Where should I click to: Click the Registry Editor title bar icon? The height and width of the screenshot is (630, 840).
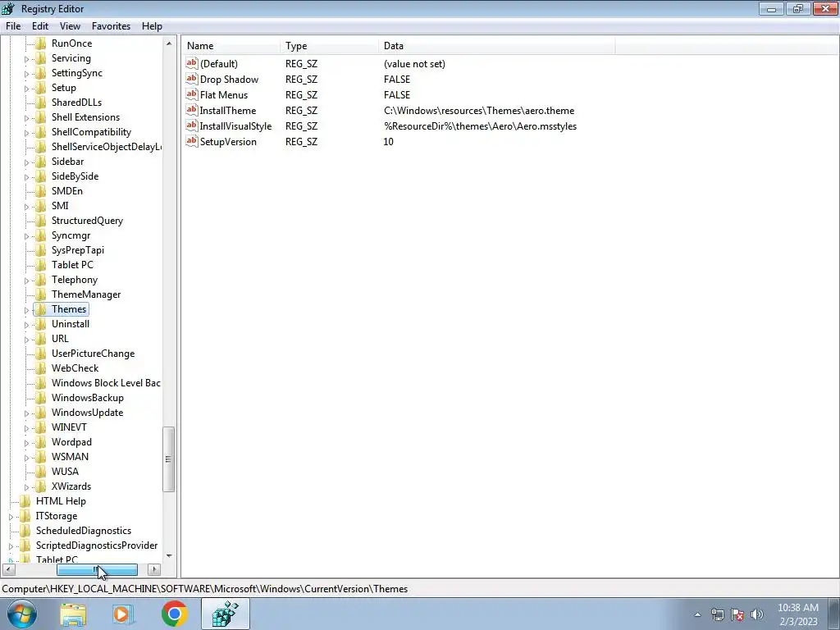click(x=8, y=8)
